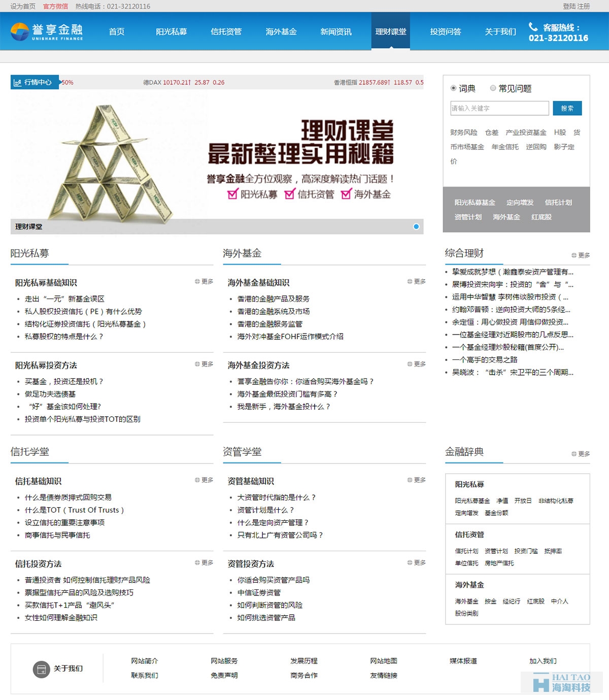Viewport: 609px width, 700px height.
Task: Click 免责声明 in the footer
Action: point(224,676)
